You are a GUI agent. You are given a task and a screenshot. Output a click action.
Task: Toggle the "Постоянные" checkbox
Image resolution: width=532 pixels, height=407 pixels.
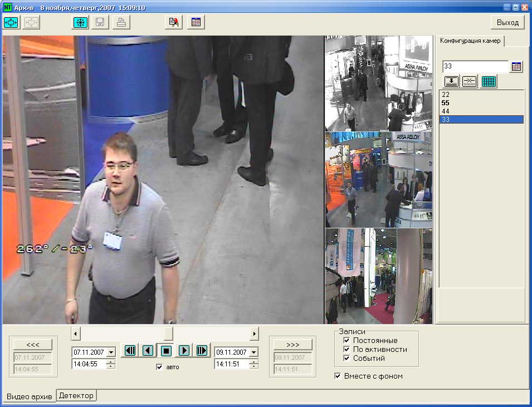click(x=347, y=340)
